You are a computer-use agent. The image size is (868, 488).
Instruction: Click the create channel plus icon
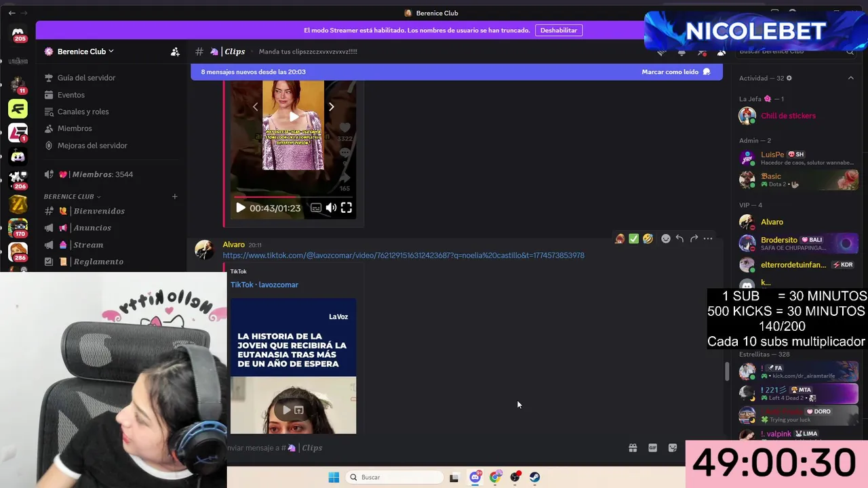[x=174, y=197]
